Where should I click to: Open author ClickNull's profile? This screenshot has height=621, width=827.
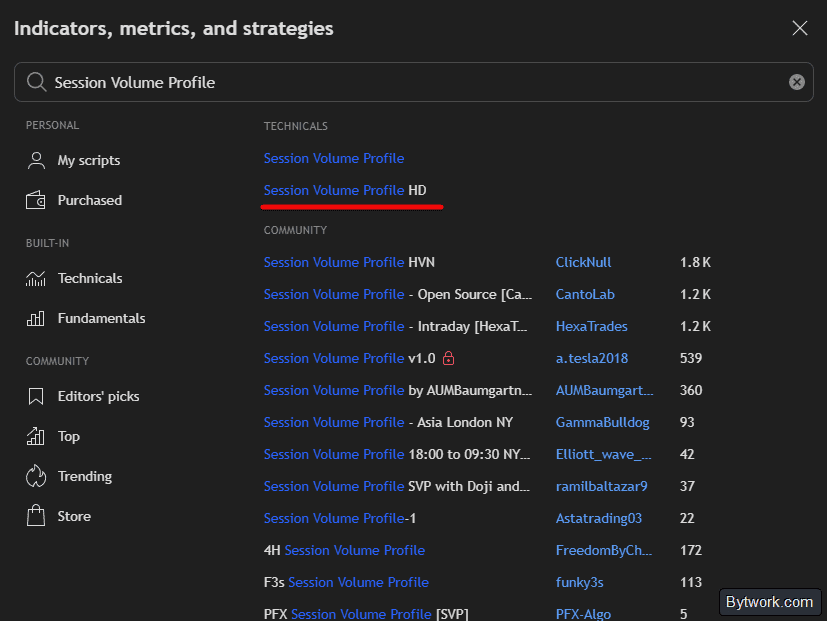[x=583, y=262]
